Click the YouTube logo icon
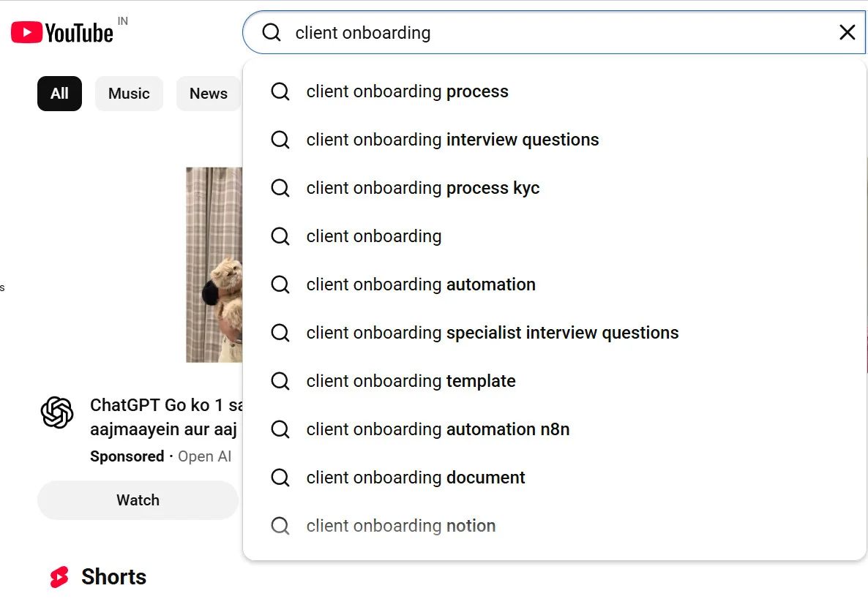The height and width of the screenshot is (599, 868). pyautogui.click(x=61, y=31)
